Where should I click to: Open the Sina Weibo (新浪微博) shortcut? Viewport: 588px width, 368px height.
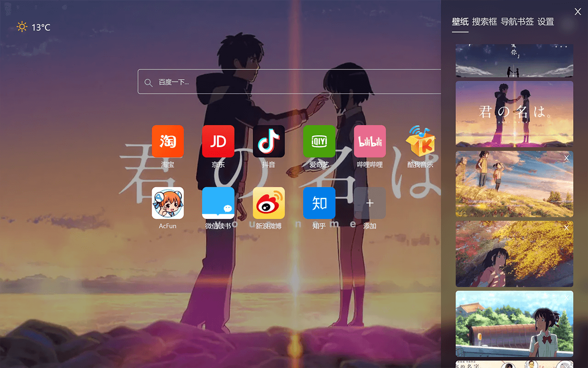pyautogui.click(x=269, y=203)
